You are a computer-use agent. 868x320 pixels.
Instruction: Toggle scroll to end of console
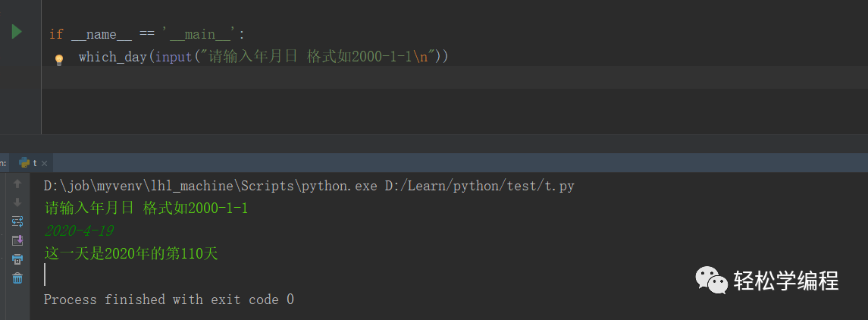(x=17, y=240)
